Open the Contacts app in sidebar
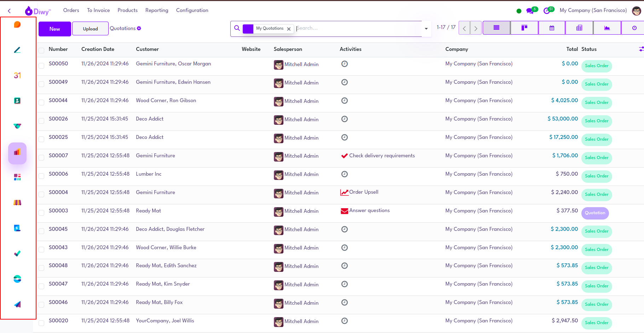The image size is (644, 333). pyautogui.click(x=17, y=101)
